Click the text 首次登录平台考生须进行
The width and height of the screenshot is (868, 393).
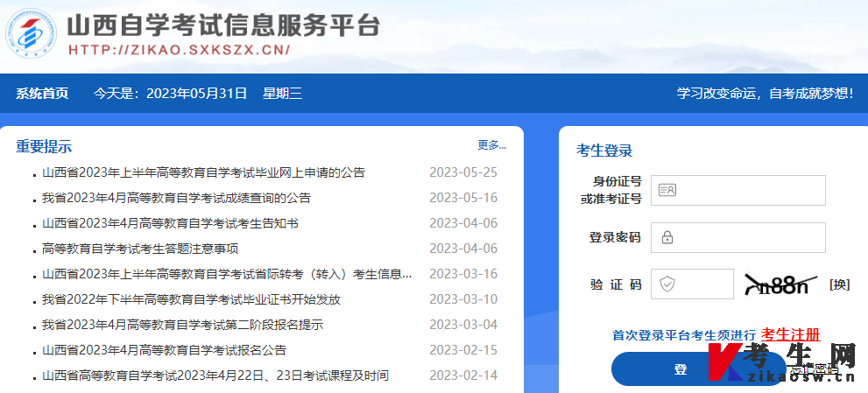[684, 335]
